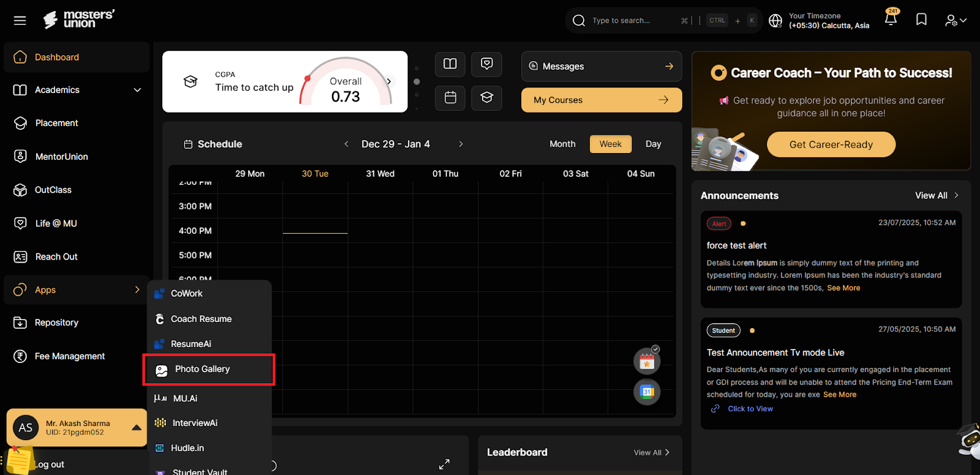The image size is (980, 475).
Task: Click the Get Career-Ready button
Action: pos(831,144)
